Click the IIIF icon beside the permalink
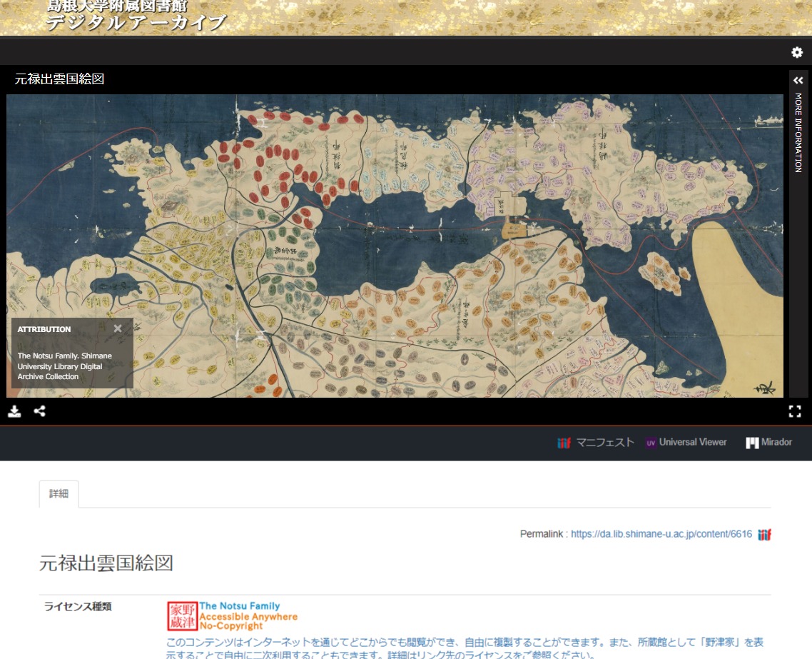 764,534
